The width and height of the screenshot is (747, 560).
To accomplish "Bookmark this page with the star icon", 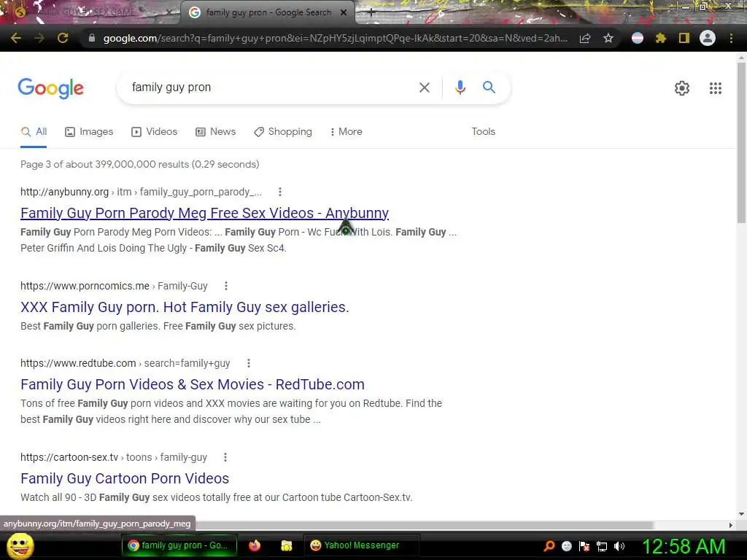I will pyautogui.click(x=608, y=38).
